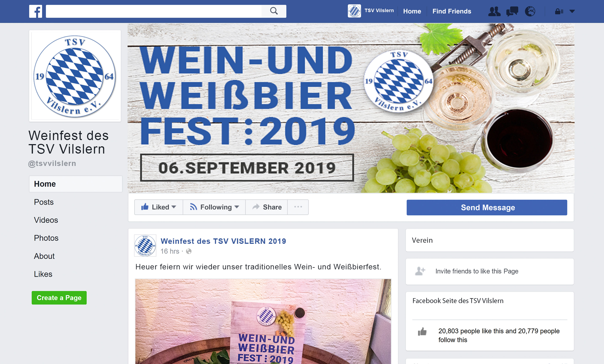Open the Following dropdown
604x364 pixels.
[x=214, y=207]
